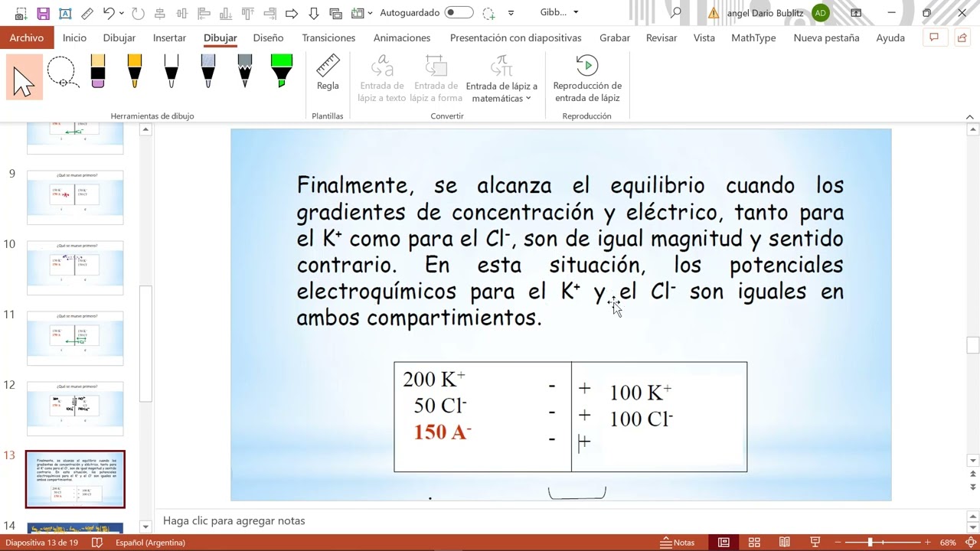Click Entrada de lápiz a forma
The height and width of the screenshot is (551, 980).
436,79
